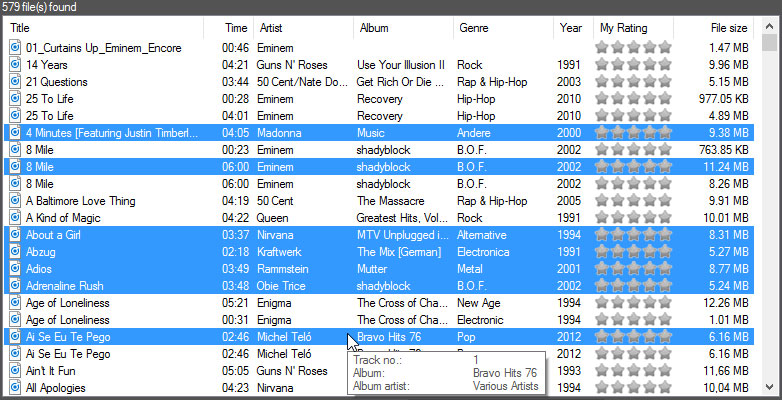Click the file icon next to 21 Questions
This screenshot has height=400, width=782.
coord(15,81)
